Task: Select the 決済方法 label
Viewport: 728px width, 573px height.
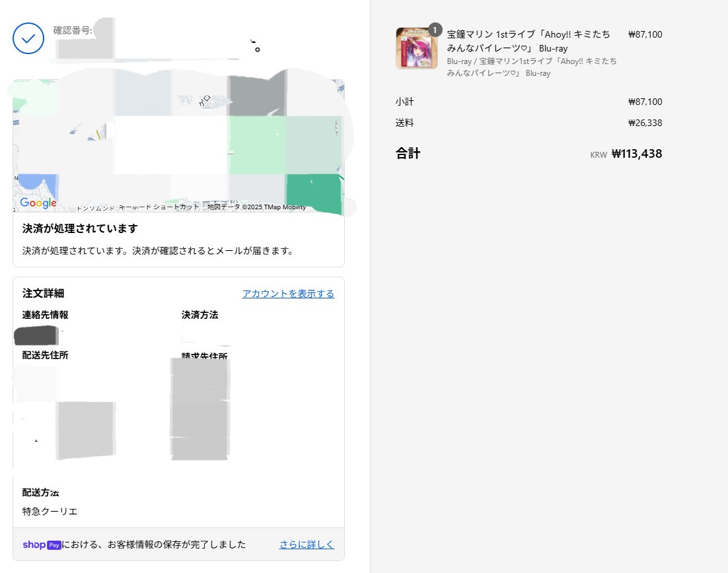Action: click(200, 315)
